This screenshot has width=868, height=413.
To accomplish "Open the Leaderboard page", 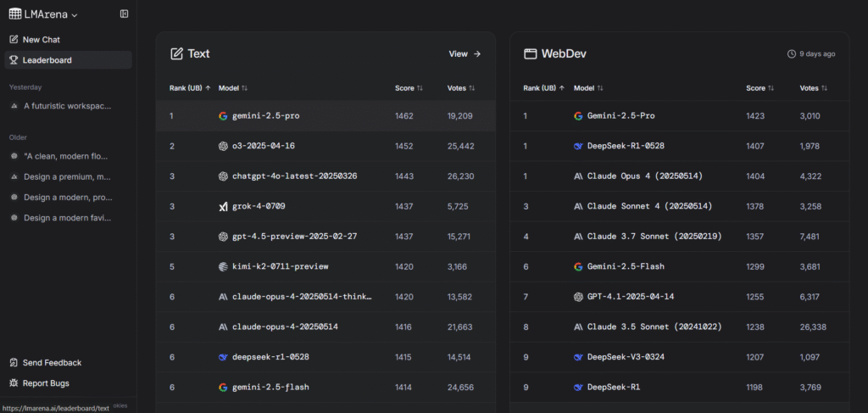I will pyautogui.click(x=68, y=60).
